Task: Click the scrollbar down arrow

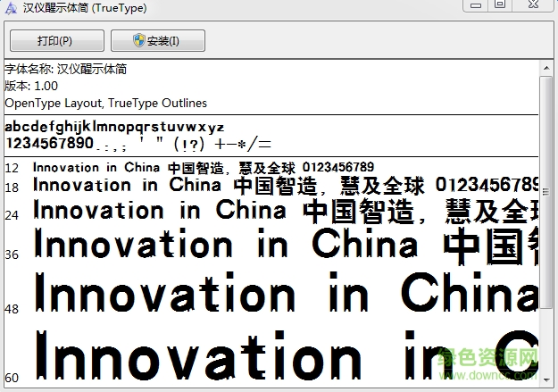Action: pos(546,380)
